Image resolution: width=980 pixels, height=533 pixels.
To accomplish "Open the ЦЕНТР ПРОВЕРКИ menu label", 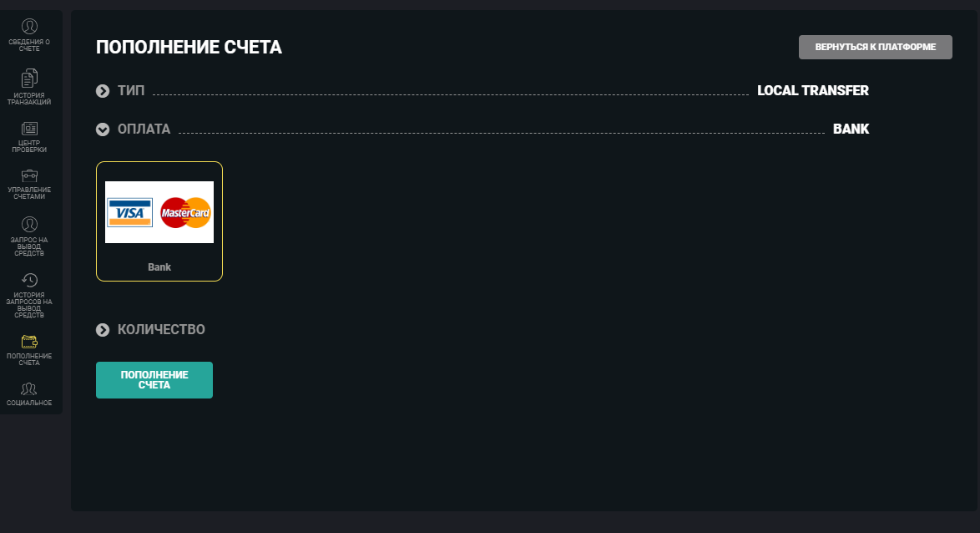I will pyautogui.click(x=29, y=146).
